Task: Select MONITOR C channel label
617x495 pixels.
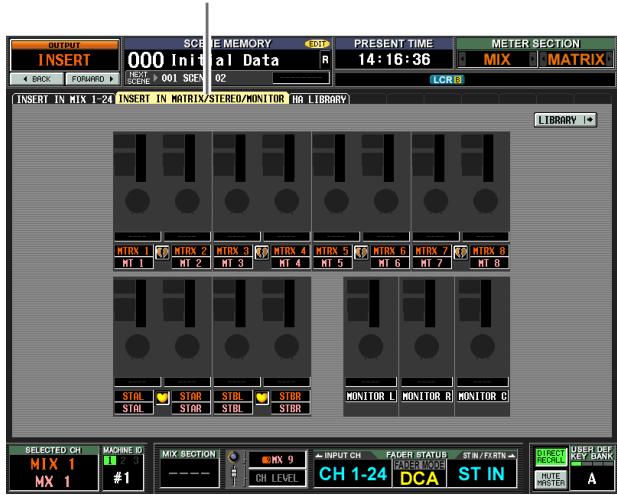Action: (x=482, y=396)
